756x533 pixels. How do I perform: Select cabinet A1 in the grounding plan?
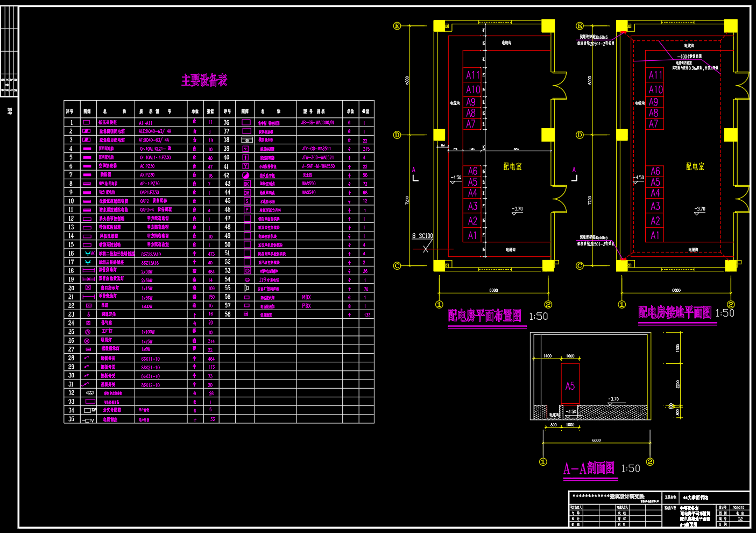coord(655,235)
